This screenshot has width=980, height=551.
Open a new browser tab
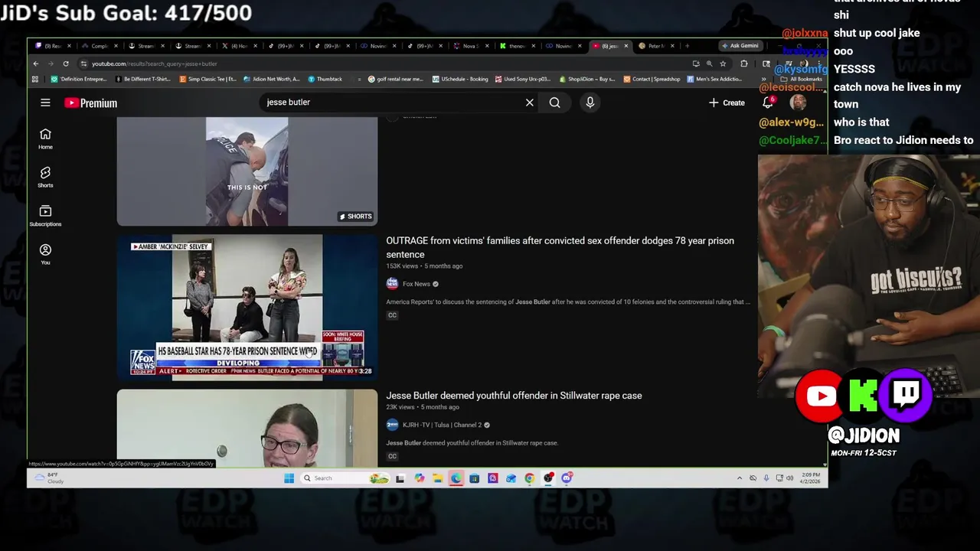tap(687, 46)
